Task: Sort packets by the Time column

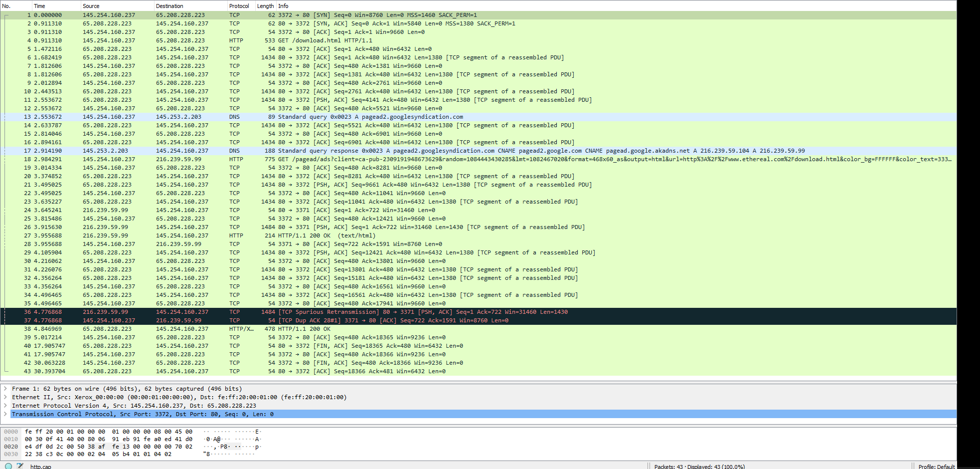Action: [x=56, y=6]
